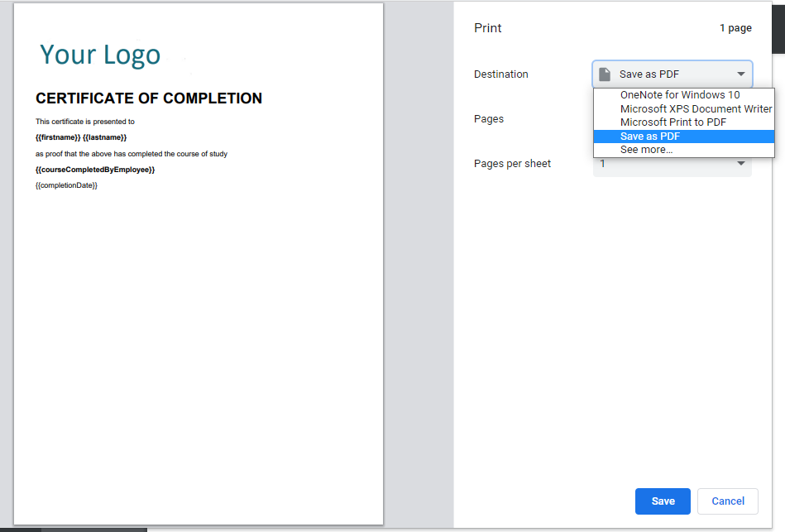The image size is (785, 532).
Task: Click the Print dialog heading
Action: (x=487, y=27)
